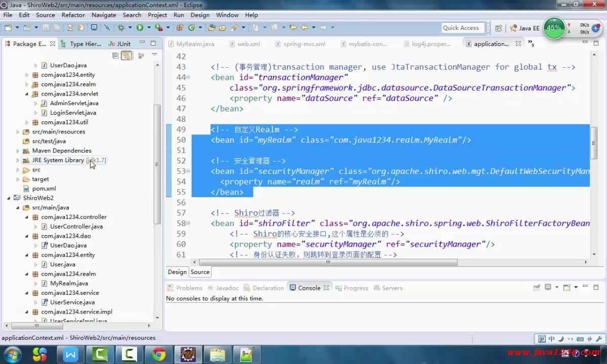Close the Console view tab

pyautogui.click(x=326, y=288)
